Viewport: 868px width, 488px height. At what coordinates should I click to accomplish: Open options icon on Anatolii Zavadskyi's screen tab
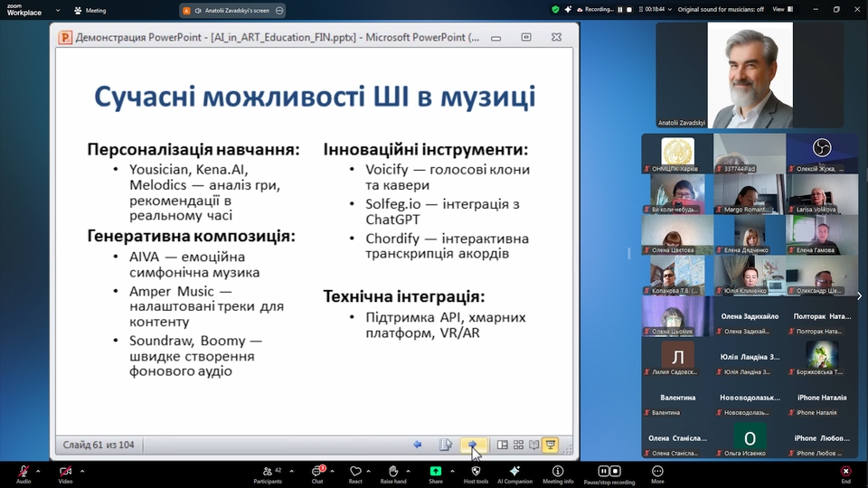tap(279, 10)
